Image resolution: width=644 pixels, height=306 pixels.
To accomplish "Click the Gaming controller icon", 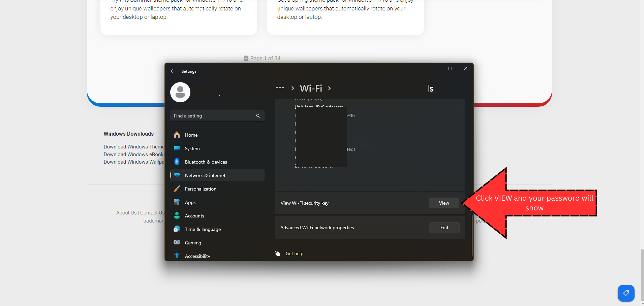I will coord(177,242).
